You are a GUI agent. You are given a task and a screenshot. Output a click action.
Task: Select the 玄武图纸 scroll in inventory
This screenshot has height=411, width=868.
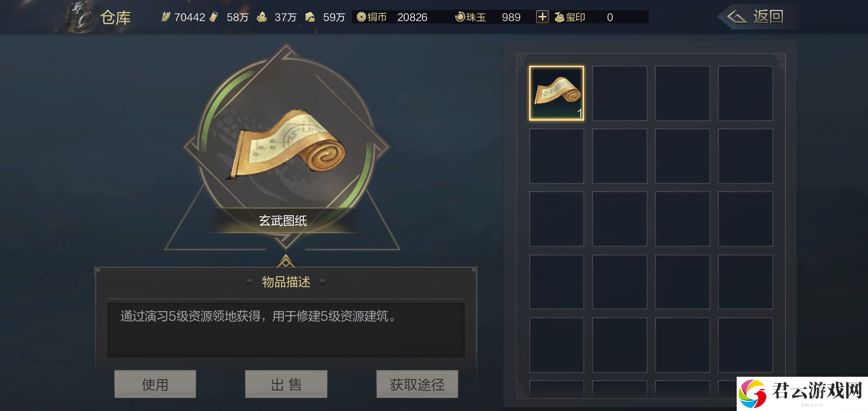click(x=557, y=93)
